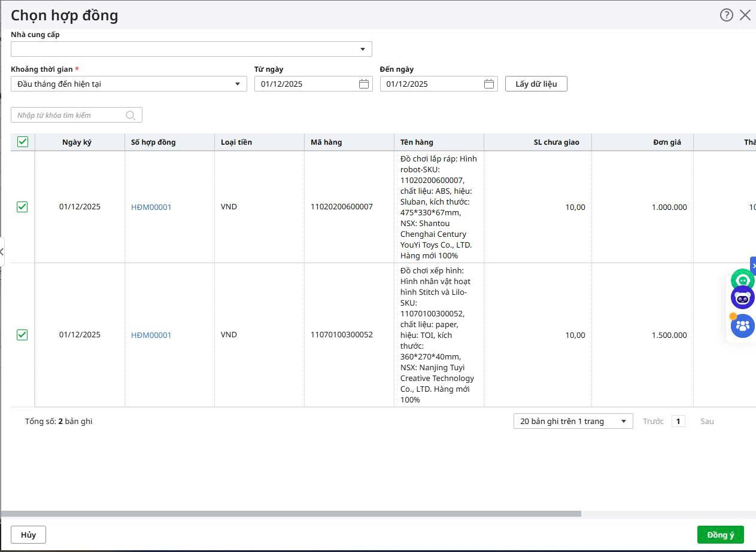Open the calendar picker for Từ ngày
Screen dimensions: 756x552
(x=363, y=84)
